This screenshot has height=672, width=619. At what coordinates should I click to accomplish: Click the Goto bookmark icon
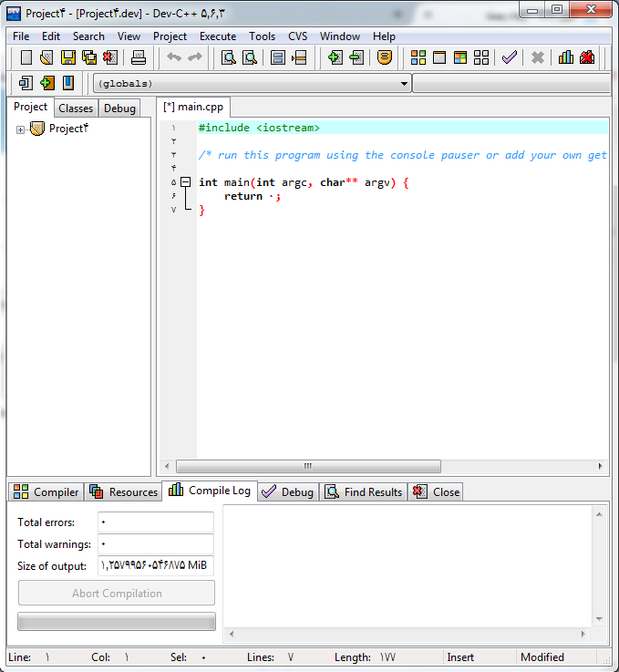(299, 57)
